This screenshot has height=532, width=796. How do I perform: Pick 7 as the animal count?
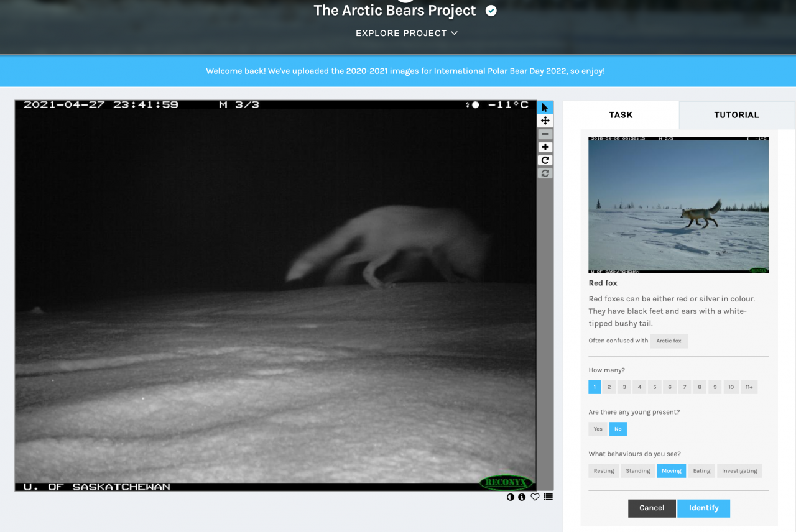pyautogui.click(x=685, y=387)
